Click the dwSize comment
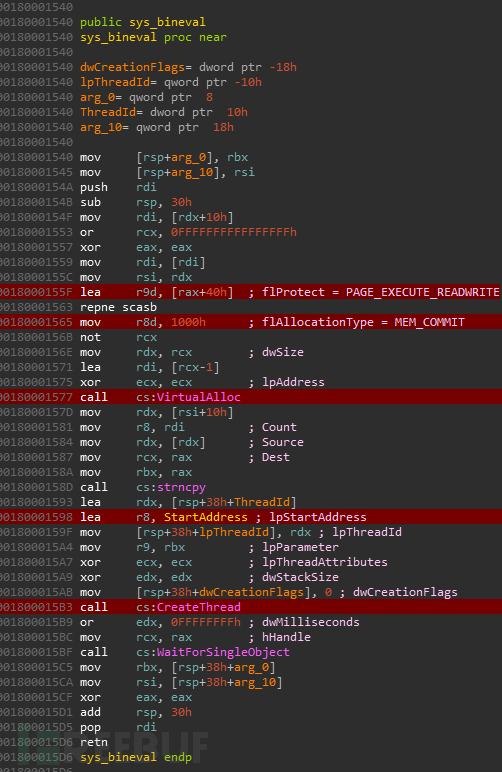The image size is (502, 772). click(282, 353)
